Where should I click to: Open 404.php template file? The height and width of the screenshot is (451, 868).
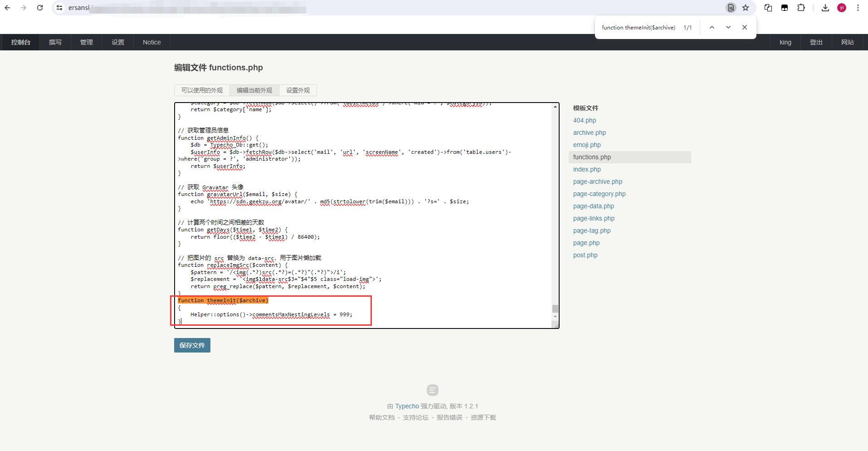(585, 120)
